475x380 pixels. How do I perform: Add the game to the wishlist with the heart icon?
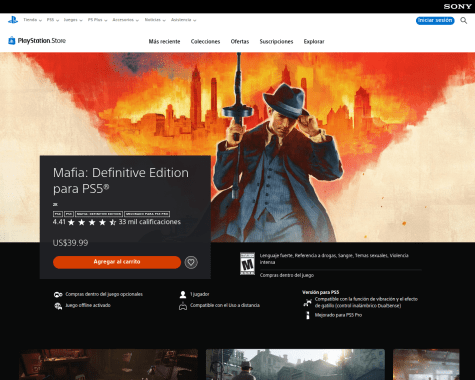[191, 262]
